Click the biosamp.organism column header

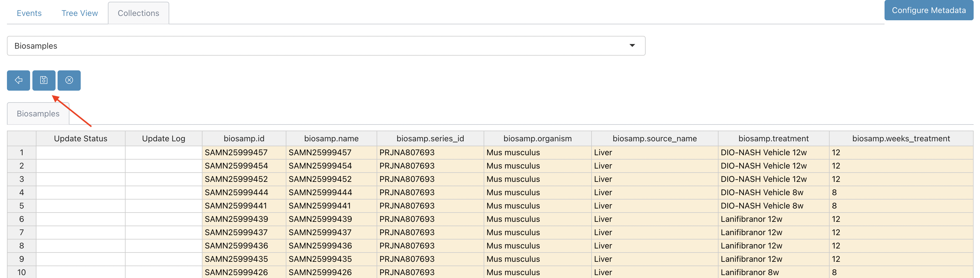click(537, 139)
